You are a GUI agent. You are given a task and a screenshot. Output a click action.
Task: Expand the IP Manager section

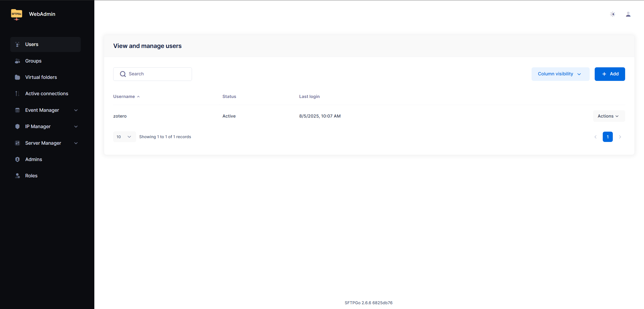[46, 126]
